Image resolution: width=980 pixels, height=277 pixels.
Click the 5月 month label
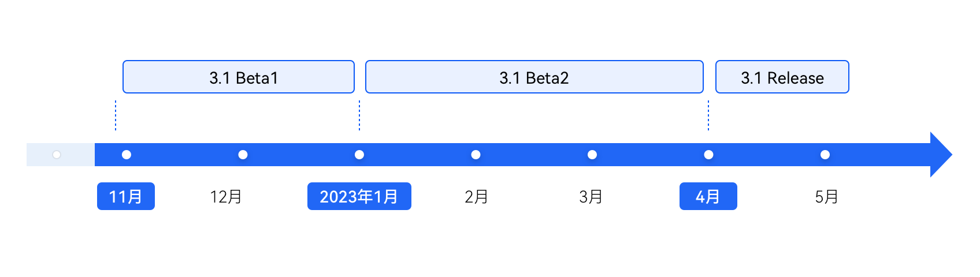tap(827, 197)
